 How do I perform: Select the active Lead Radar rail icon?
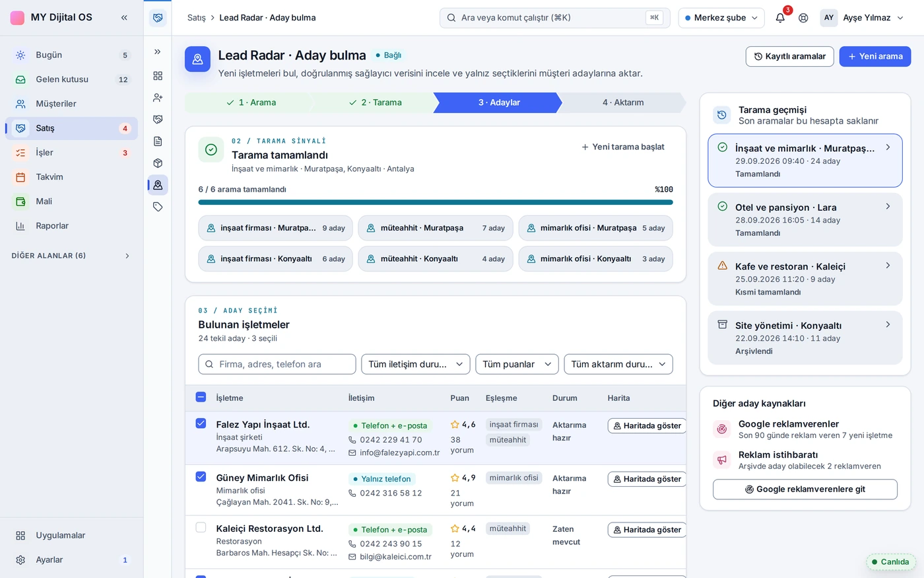click(158, 185)
